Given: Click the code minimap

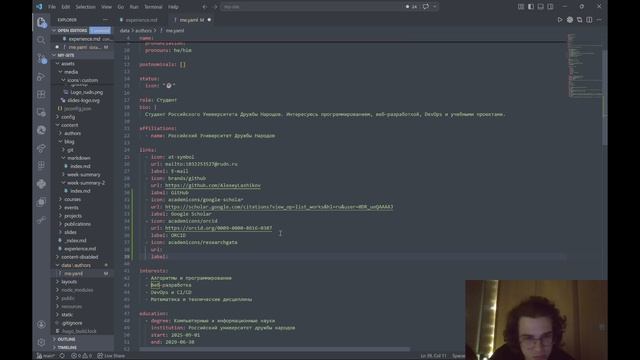Looking at the screenshot, I should tap(584, 65).
